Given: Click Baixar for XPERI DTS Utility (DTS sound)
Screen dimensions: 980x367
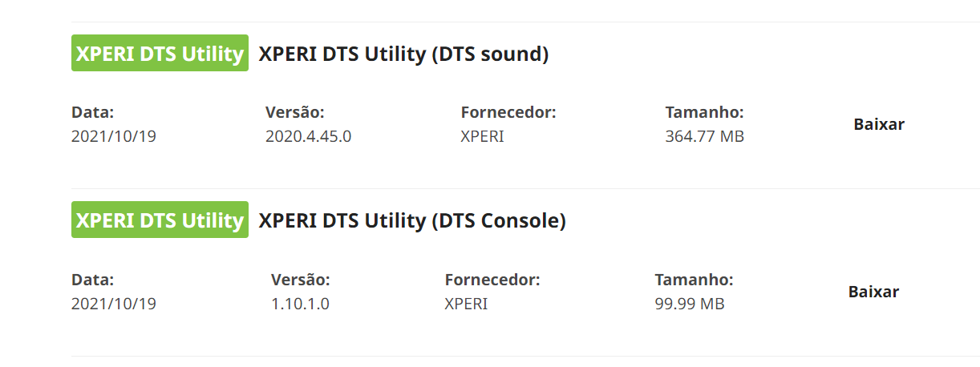Looking at the screenshot, I should (879, 124).
